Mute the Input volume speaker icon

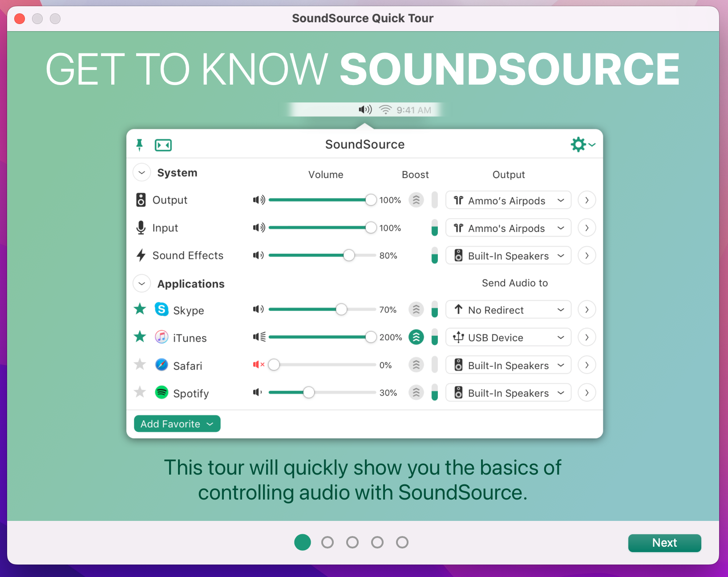259,228
